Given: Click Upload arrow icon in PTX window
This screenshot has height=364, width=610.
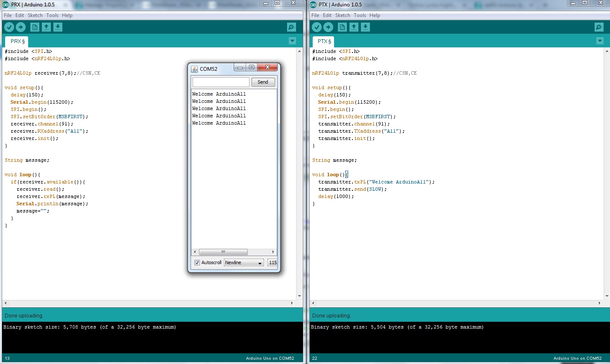Looking at the screenshot, I should (x=328, y=27).
